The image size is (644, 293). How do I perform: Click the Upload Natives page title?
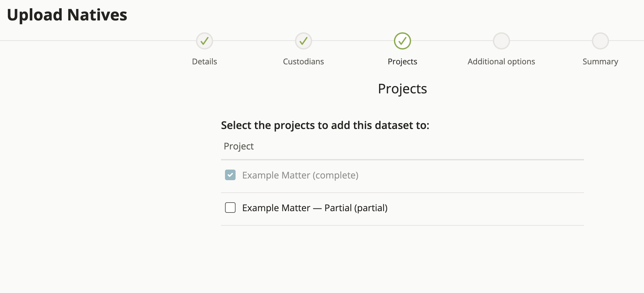(67, 15)
